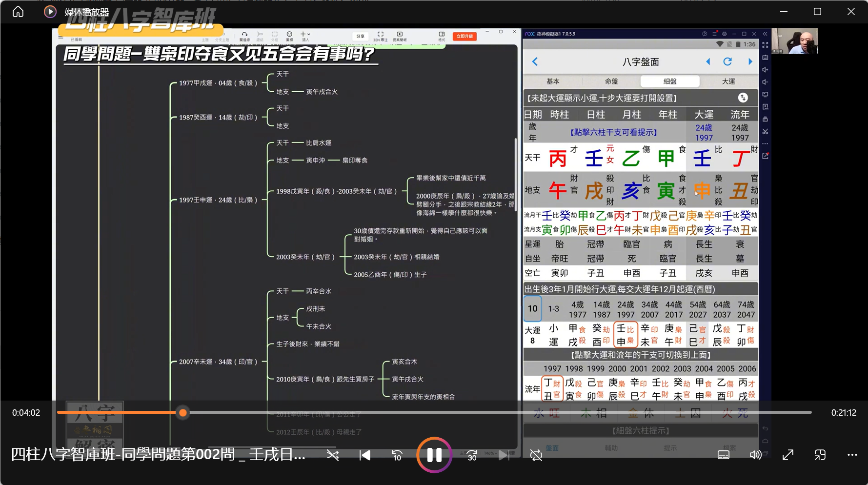
Task: Click the 提案簡報 presentation icon
Action: [x=400, y=36]
